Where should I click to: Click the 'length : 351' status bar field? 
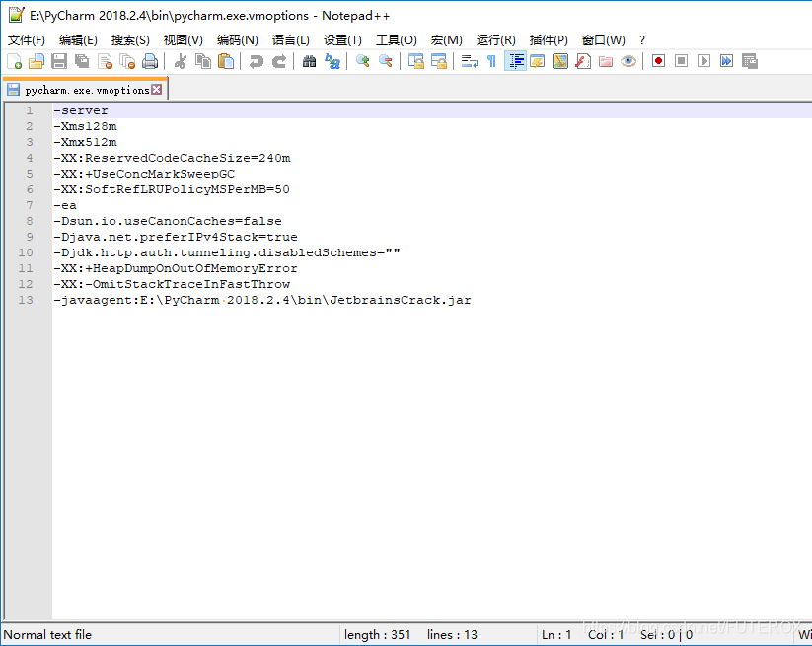click(x=378, y=634)
